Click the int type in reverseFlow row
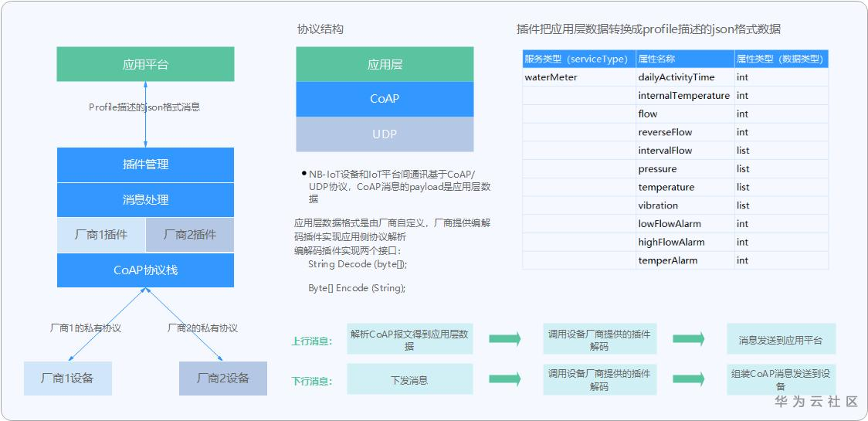Viewport: 868px width, 421px height. click(782, 132)
